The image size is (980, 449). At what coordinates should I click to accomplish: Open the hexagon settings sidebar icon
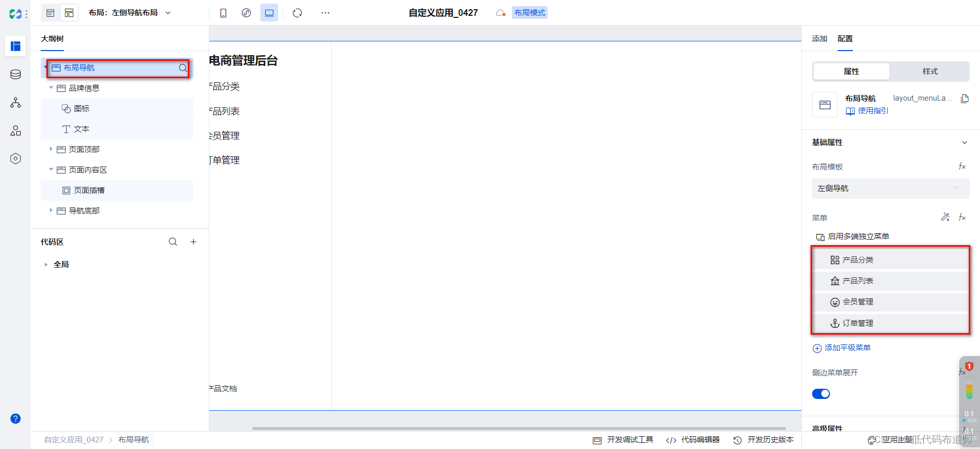pos(15,159)
